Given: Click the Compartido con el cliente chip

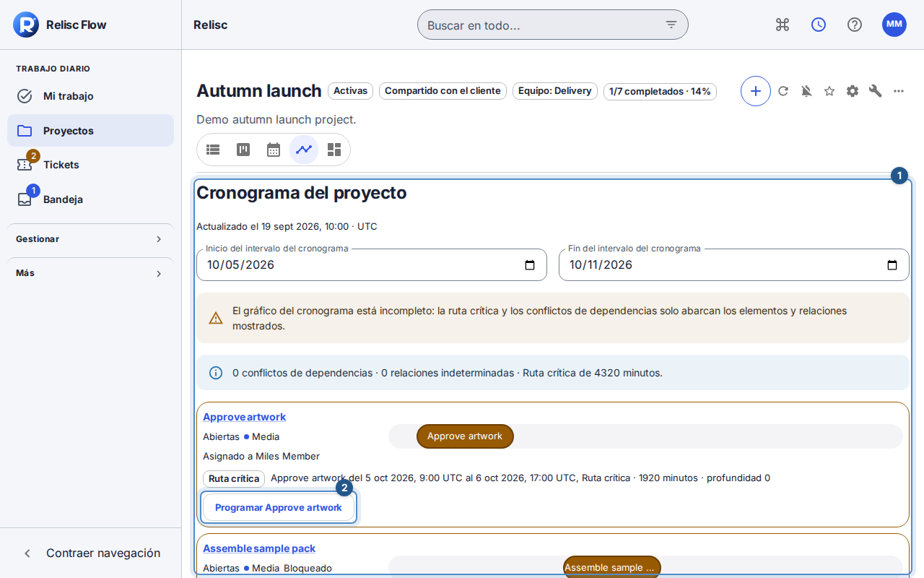Looking at the screenshot, I should pyautogui.click(x=443, y=91).
